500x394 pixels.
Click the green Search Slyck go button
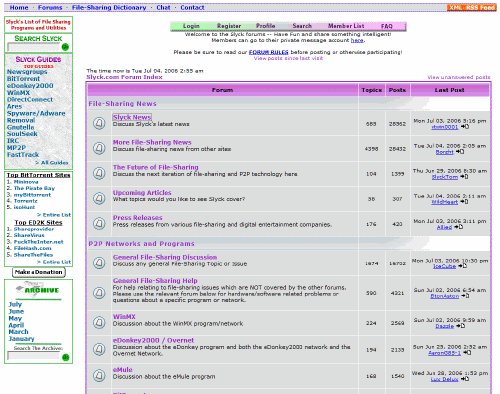click(65, 47)
